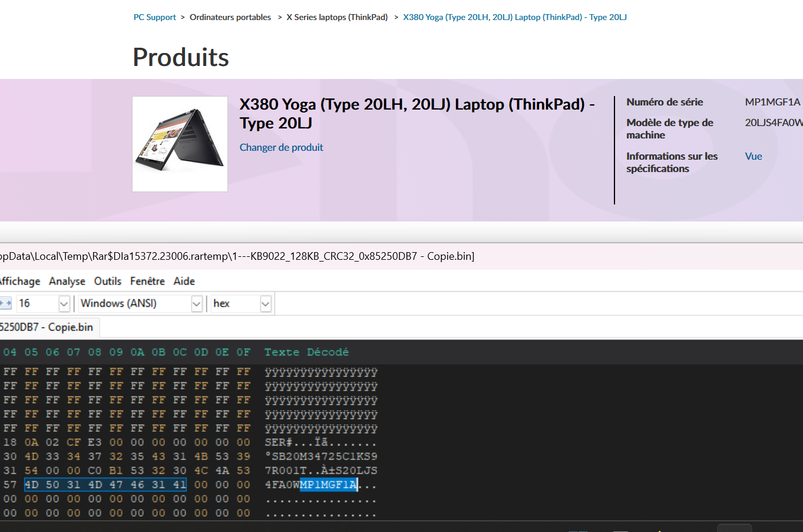Open the PC Support breadcrumb link
Image resolution: width=803 pixels, height=532 pixels.
pyautogui.click(x=155, y=17)
